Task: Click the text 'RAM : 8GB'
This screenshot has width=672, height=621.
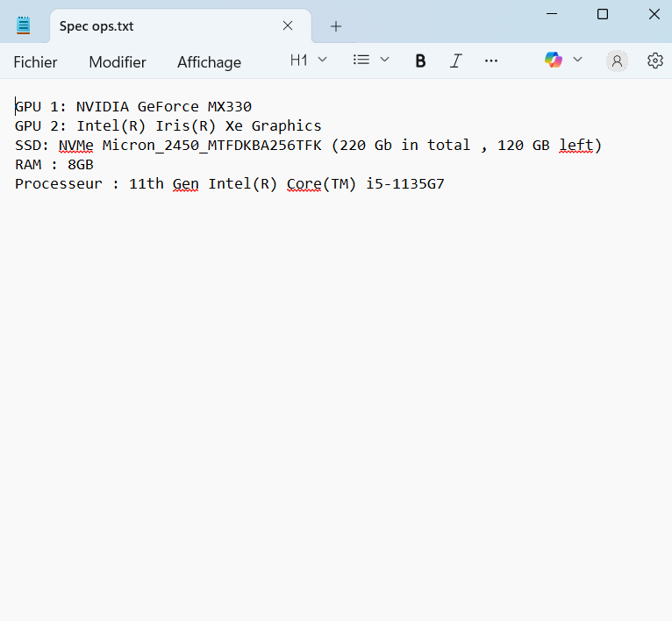Action: click(54, 165)
